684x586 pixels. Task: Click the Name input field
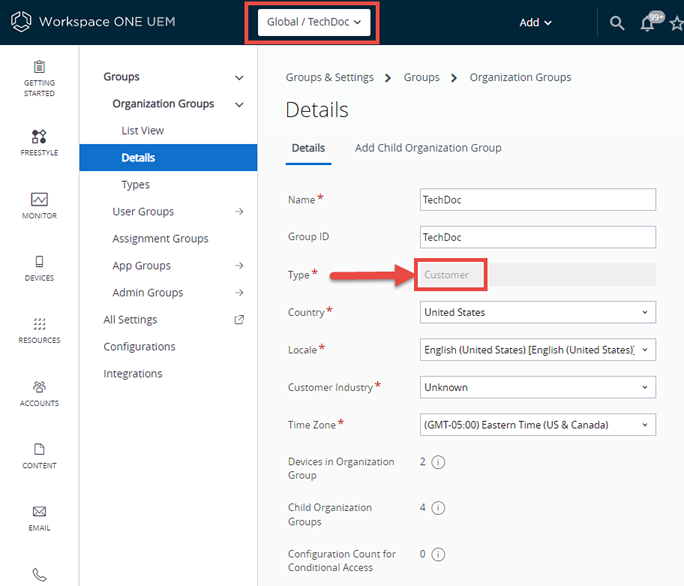pos(537,199)
